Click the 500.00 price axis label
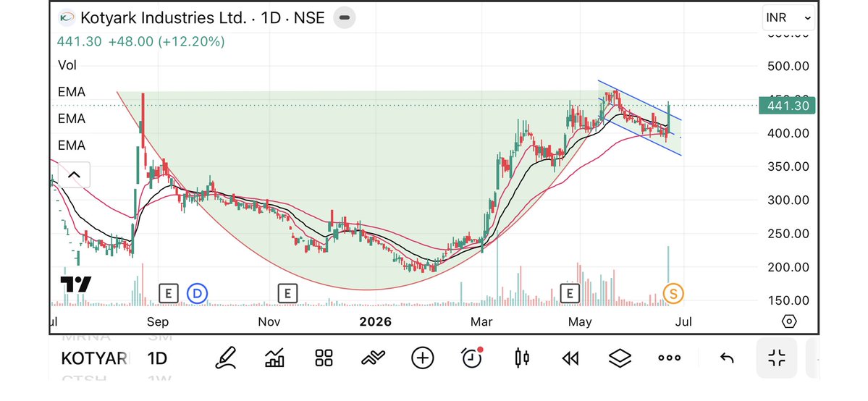Screen dimensions: 868x401 (788, 66)
